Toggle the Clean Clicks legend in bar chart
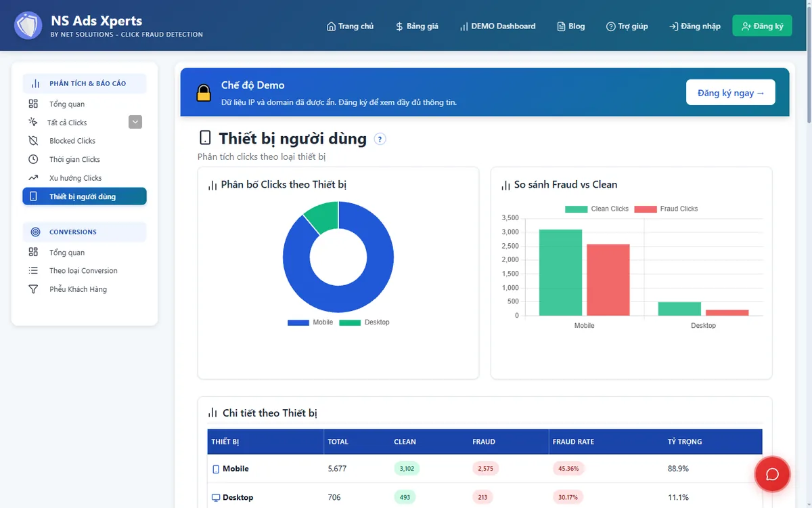Screen dimensions: 812x508 (597, 209)
